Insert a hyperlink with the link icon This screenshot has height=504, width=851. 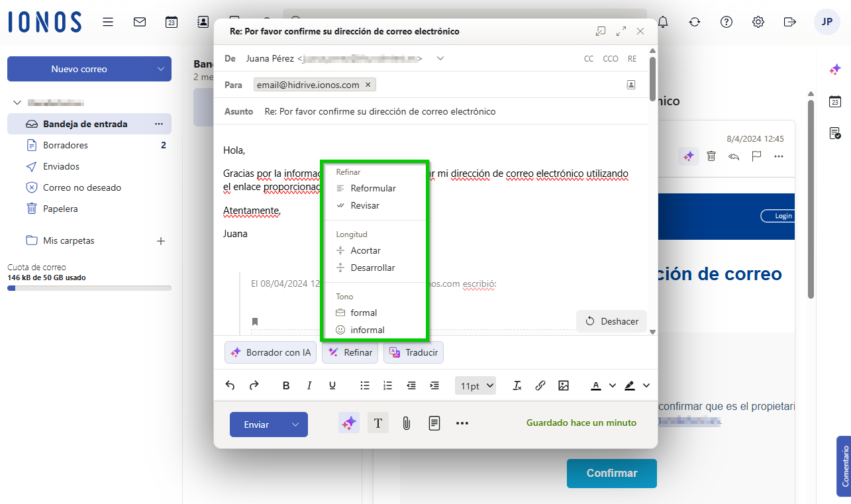click(540, 385)
